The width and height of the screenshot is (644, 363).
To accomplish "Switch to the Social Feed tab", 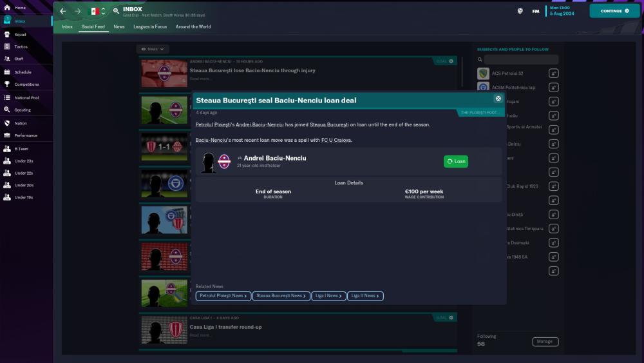I will click(93, 26).
